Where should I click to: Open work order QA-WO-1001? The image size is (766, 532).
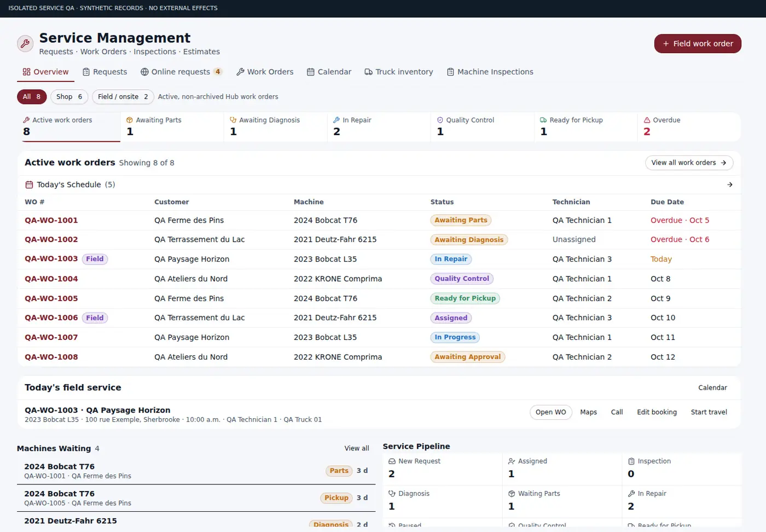click(51, 220)
